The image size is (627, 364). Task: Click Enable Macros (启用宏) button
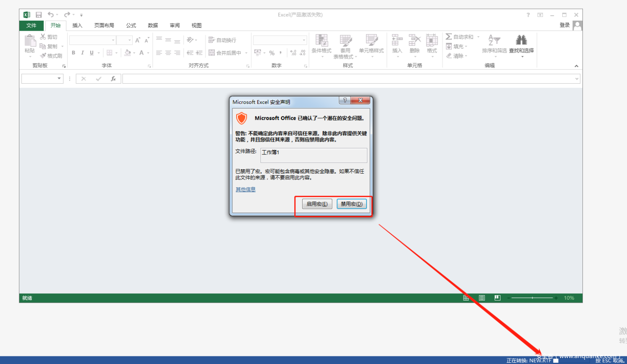coord(317,204)
